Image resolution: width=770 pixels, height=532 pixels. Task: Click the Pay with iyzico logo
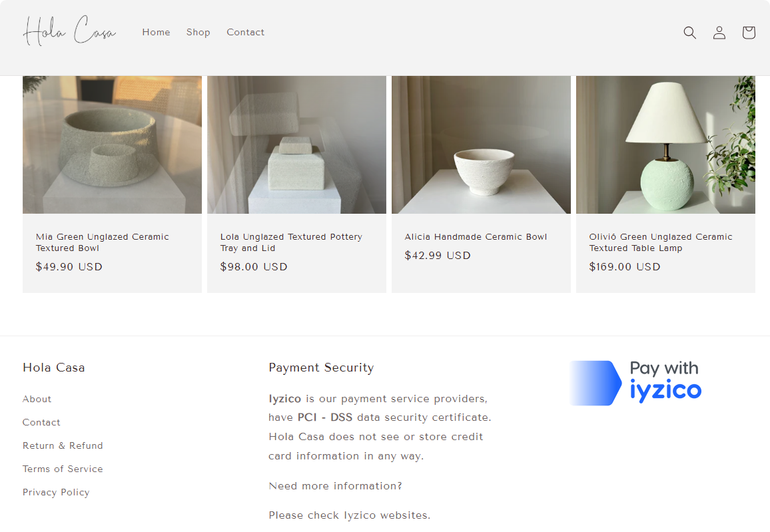tap(636, 383)
